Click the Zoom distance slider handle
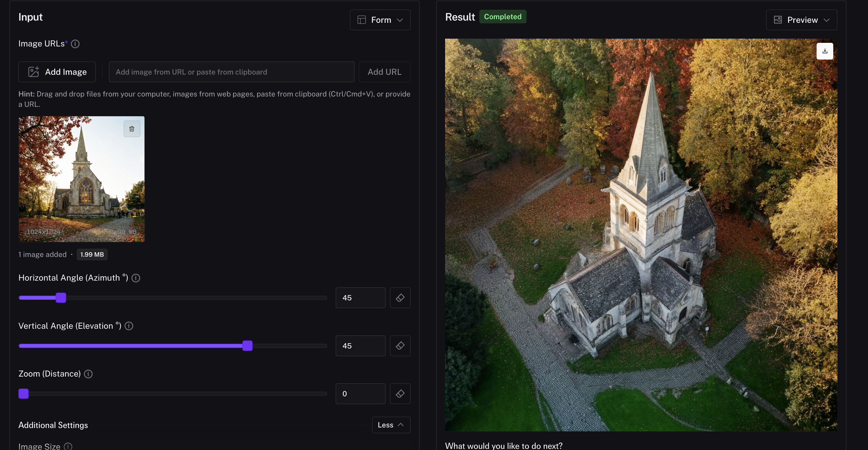 point(24,394)
